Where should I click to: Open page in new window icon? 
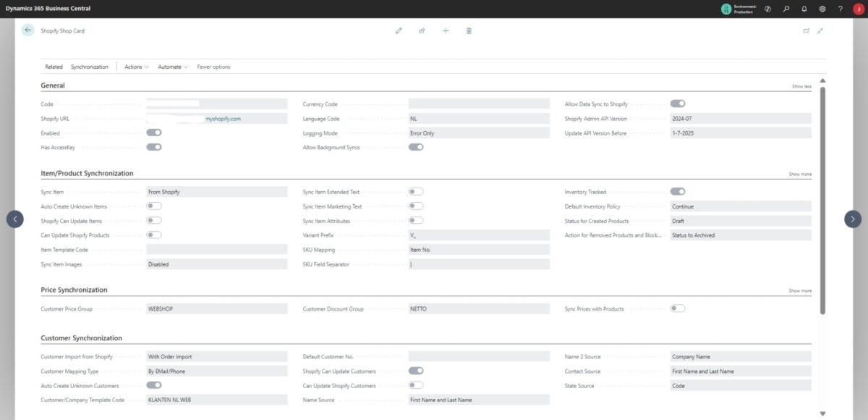tap(807, 31)
